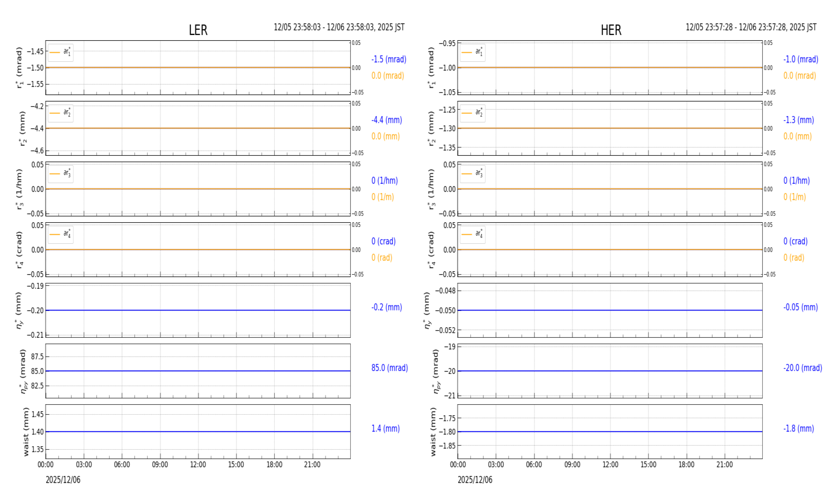This screenshot has height=504, width=824.
Task: Click the 87.5 tick label
Action: (37, 356)
